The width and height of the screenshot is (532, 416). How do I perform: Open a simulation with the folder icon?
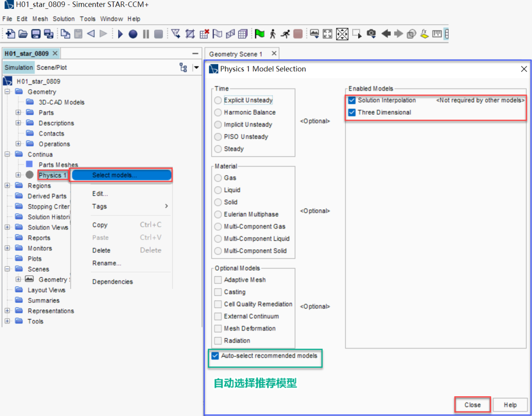tap(23, 33)
